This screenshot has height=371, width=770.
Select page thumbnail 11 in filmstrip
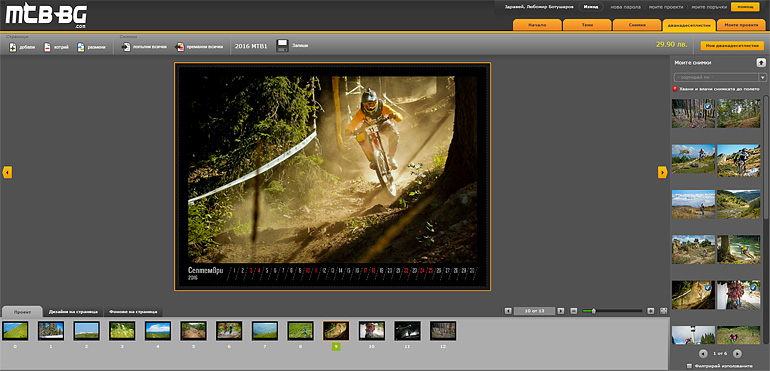[407, 331]
